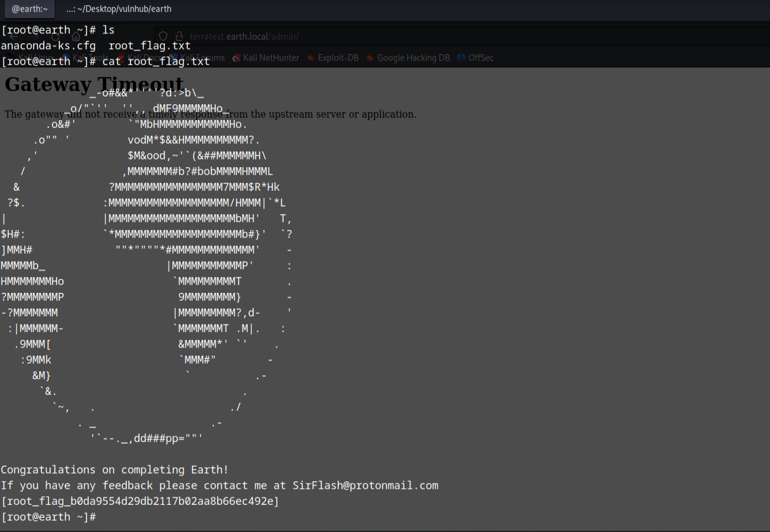Image resolution: width=770 pixels, height=532 pixels.
Task: Click the OffSec bookmark favicon
Action: click(461, 58)
